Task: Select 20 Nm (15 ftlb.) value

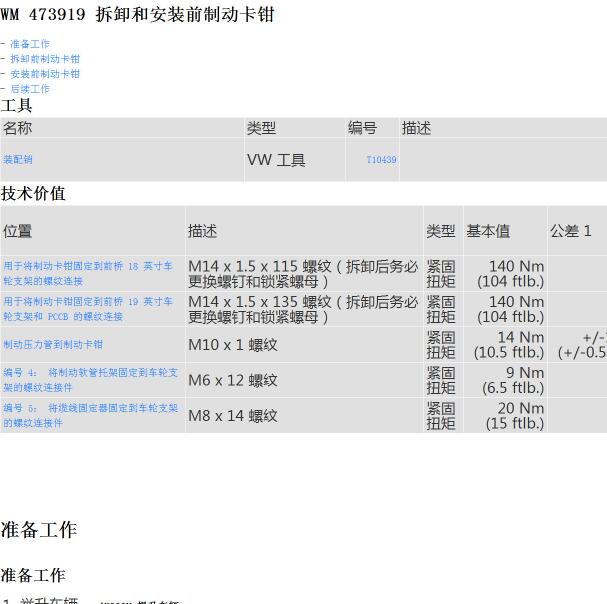Action: [515, 415]
